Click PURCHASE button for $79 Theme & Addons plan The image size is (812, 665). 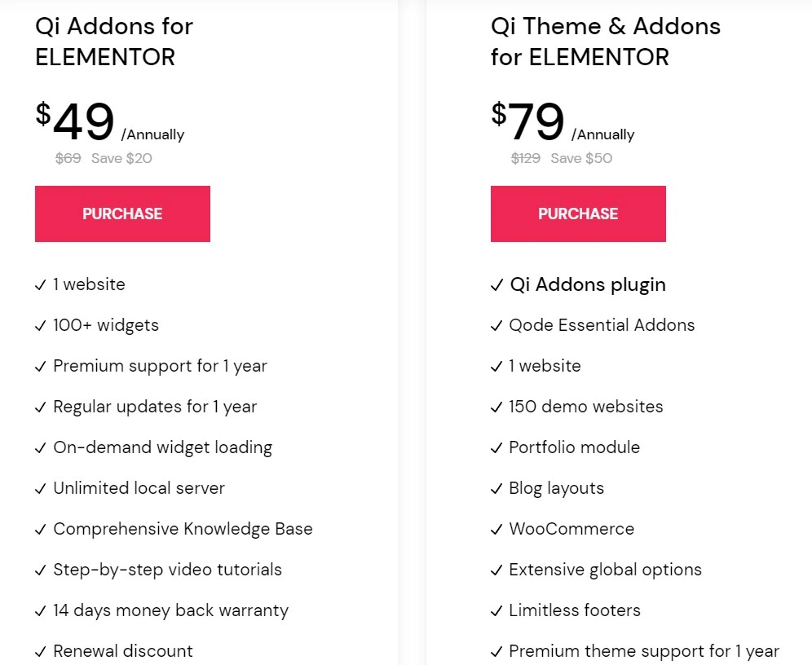pos(578,214)
